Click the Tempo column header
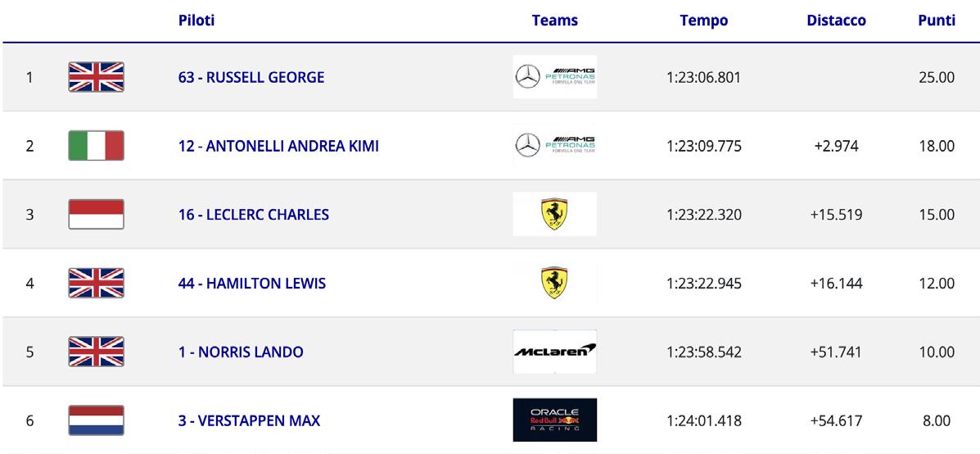Screen dimensions: 980x454 click(x=704, y=20)
